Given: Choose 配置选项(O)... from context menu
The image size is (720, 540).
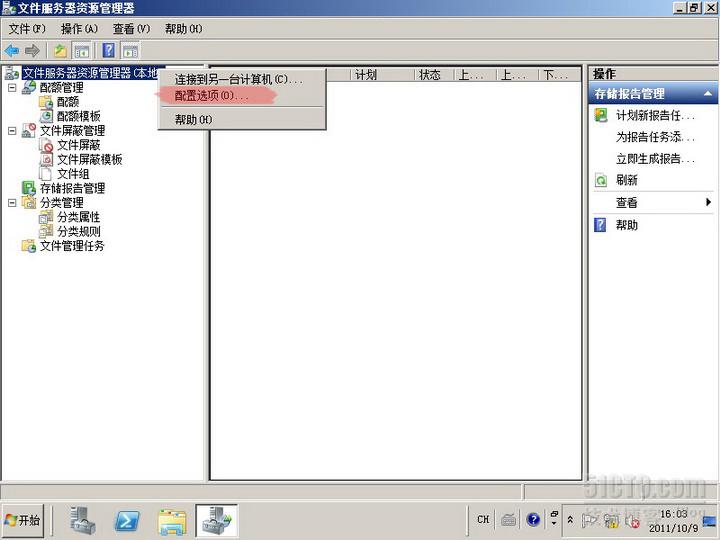Looking at the screenshot, I should tap(242, 96).
